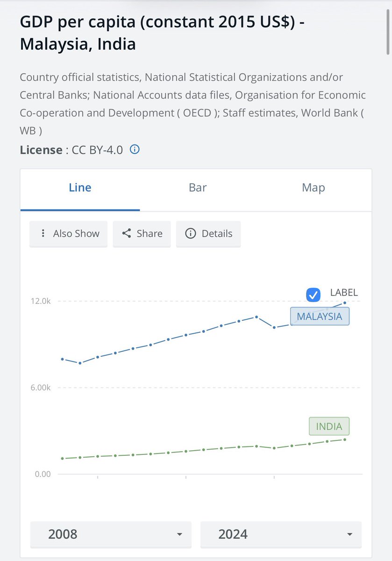Open the Map tab

click(314, 188)
